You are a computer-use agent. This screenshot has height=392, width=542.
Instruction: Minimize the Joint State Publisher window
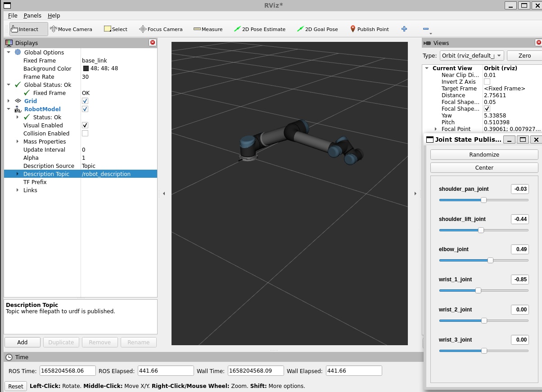click(509, 140)
